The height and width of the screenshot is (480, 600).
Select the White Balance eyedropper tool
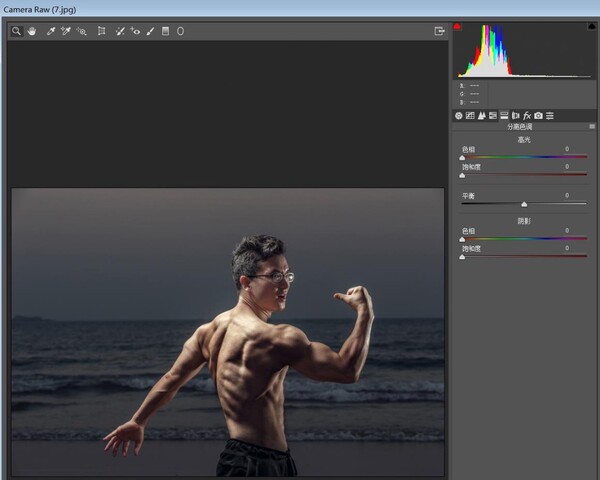point(51,31)
